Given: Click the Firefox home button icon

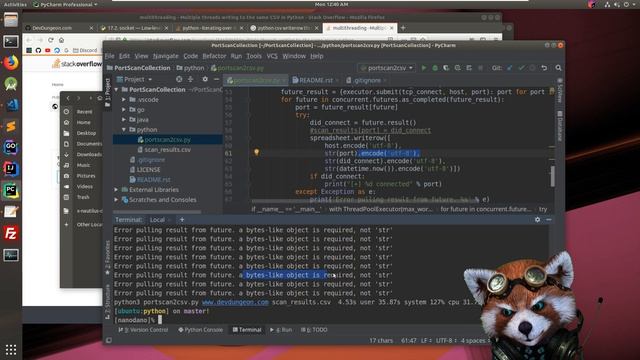Looking at the screenshot, I should (x=61, y=40).
